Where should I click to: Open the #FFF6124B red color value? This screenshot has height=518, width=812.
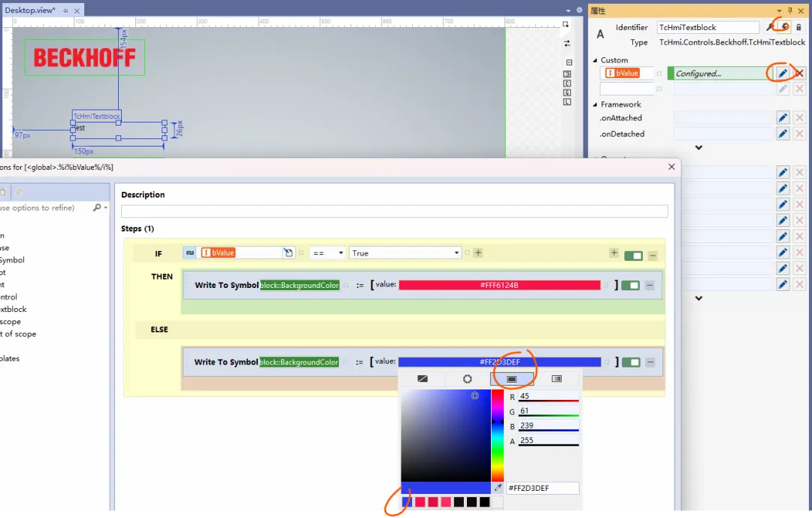(499, 285)
